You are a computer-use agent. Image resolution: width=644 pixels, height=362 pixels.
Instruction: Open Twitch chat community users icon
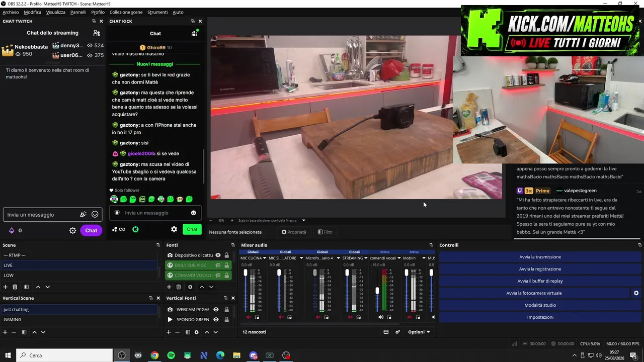97,33
